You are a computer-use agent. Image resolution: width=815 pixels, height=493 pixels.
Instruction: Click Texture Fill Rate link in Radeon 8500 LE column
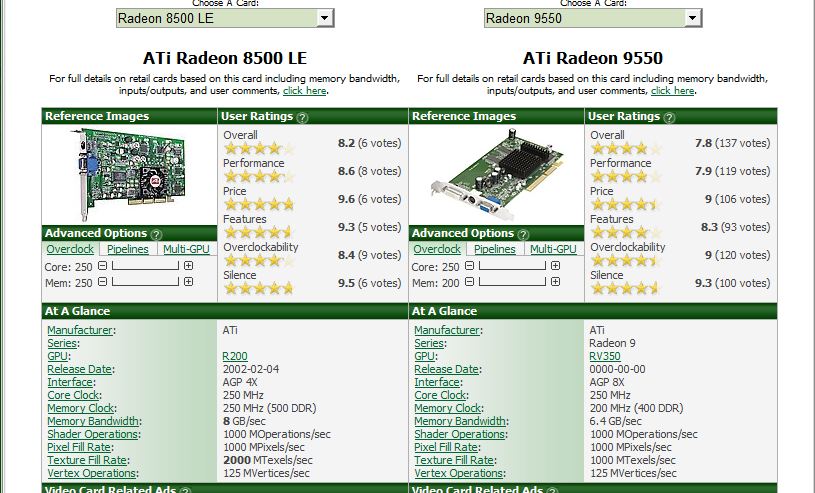click(x=87, y=460)
